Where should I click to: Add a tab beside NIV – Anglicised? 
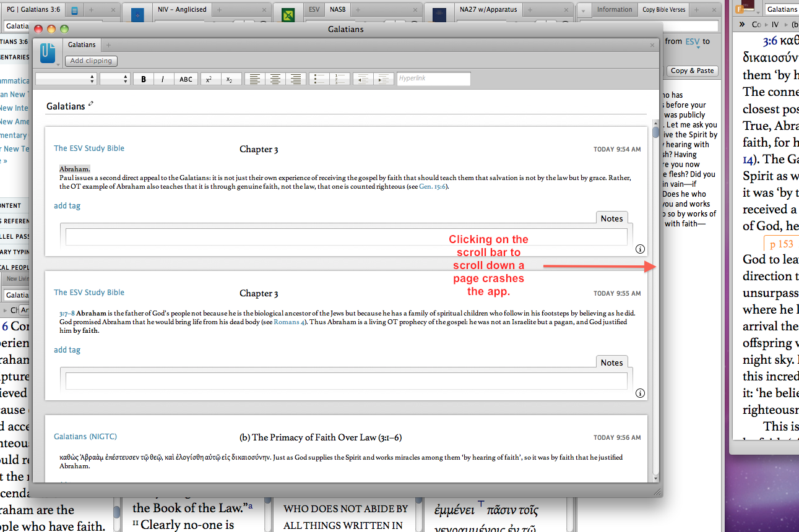click(220, 10)
